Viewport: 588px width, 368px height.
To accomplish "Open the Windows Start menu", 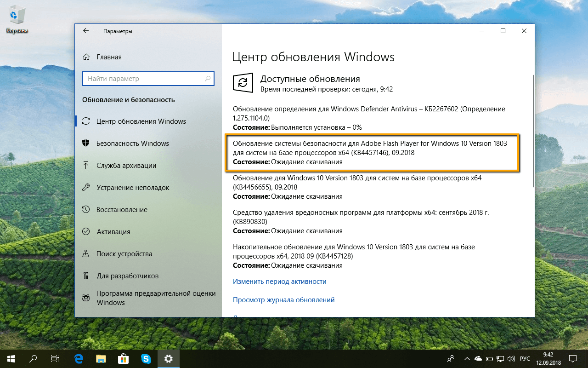I will pos(11,358).
